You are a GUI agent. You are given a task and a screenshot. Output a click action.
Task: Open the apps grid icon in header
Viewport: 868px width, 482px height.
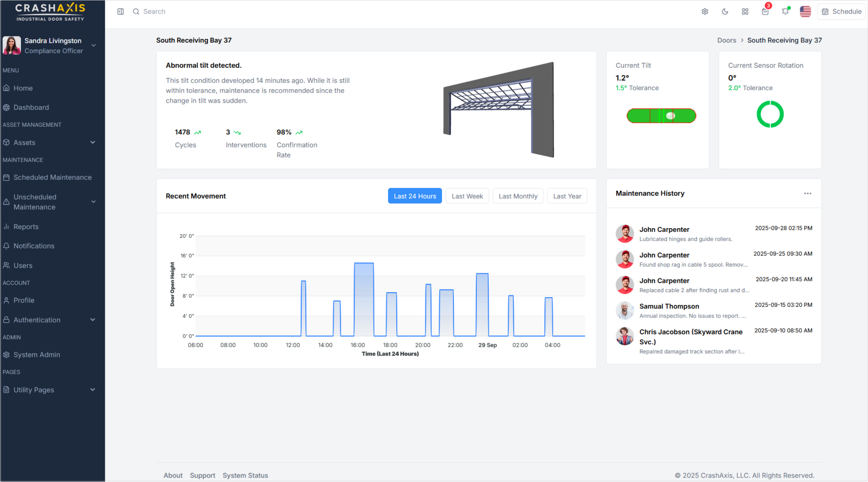point(745,11)
